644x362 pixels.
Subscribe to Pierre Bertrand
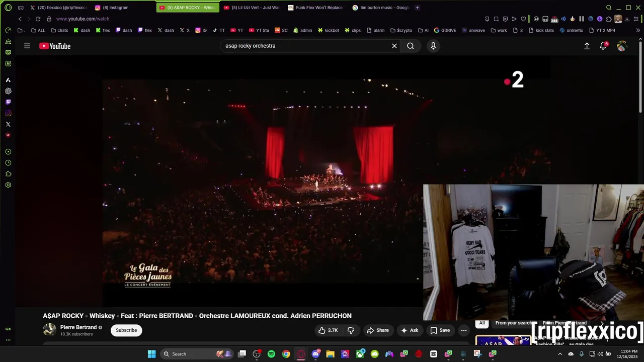(126, 330)
